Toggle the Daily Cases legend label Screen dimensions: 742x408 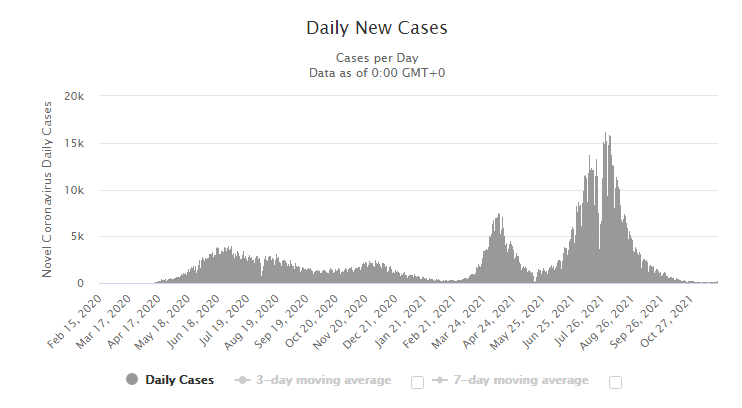181,380
